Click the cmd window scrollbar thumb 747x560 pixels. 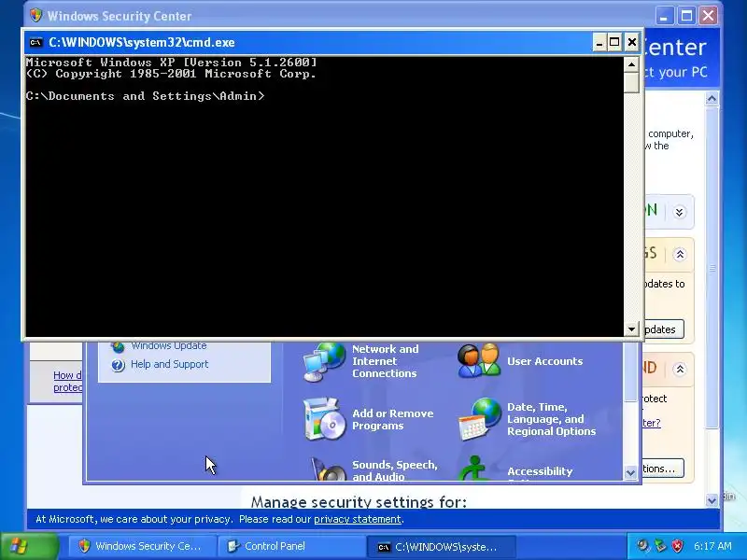[x=631, y=83]
